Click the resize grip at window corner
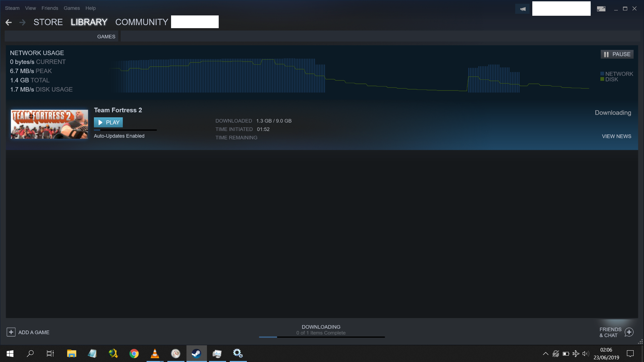 tap(640, 342)
